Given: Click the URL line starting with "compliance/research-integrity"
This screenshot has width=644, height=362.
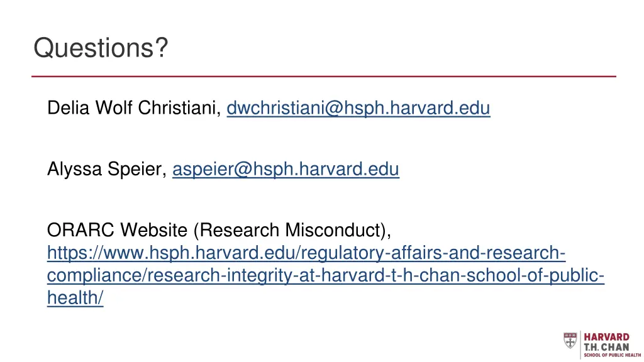Looking at the screenshot, I should (326, 276).
